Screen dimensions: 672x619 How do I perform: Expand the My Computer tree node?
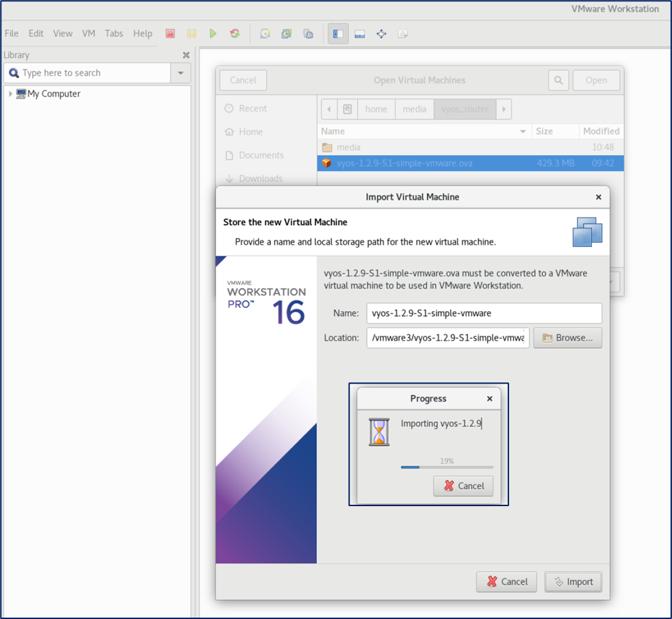coord(10,94)
